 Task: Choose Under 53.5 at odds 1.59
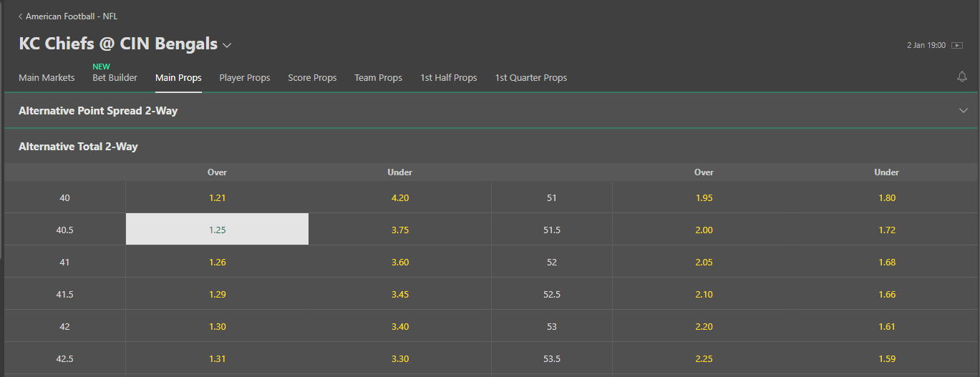(886, 358)
